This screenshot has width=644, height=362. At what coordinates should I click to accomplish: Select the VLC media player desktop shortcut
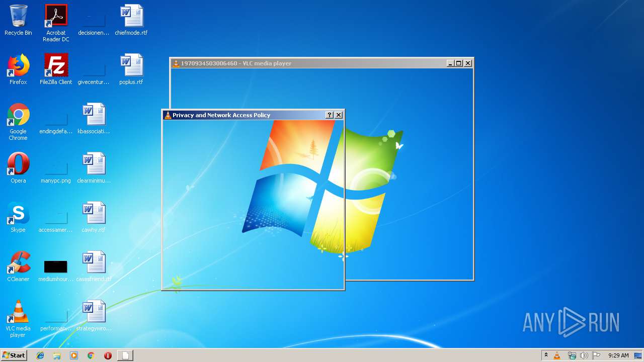pos(18,319)
